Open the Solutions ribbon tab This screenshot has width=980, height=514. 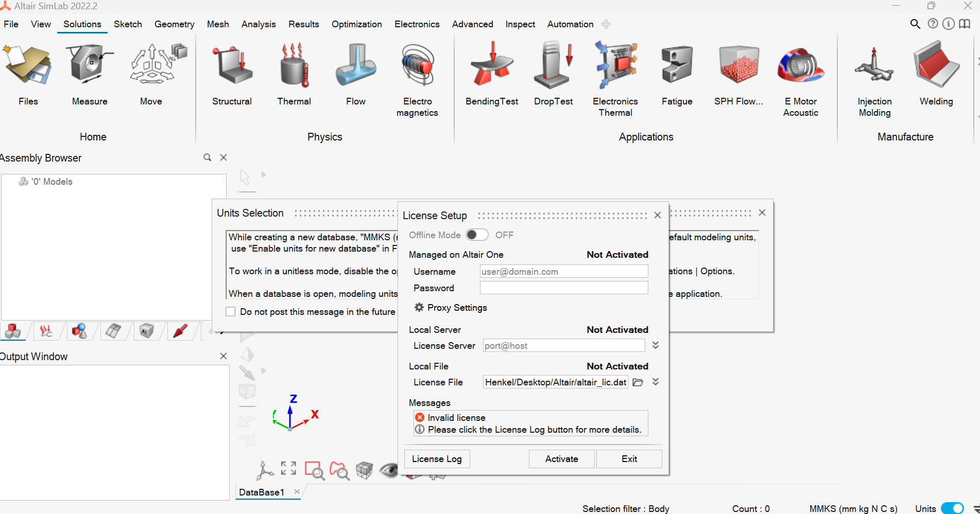point(82,24)
